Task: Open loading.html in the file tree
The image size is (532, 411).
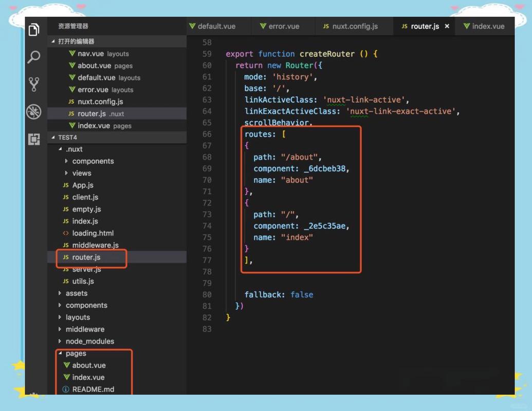Action: pyautogui.click(x=117, y=233)
